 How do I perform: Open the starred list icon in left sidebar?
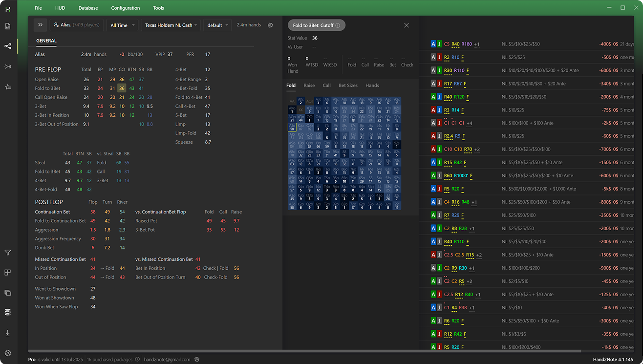[x=8, y=86]
